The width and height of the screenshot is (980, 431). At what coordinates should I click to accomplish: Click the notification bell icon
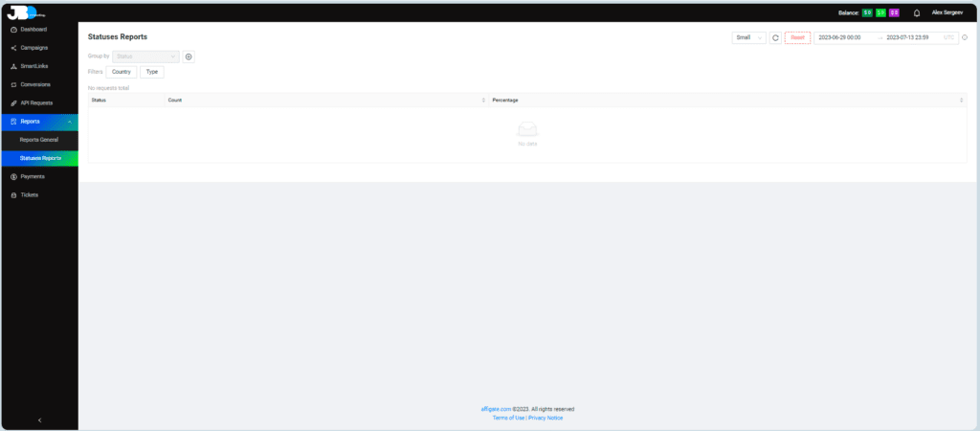(x=917, y=12)
